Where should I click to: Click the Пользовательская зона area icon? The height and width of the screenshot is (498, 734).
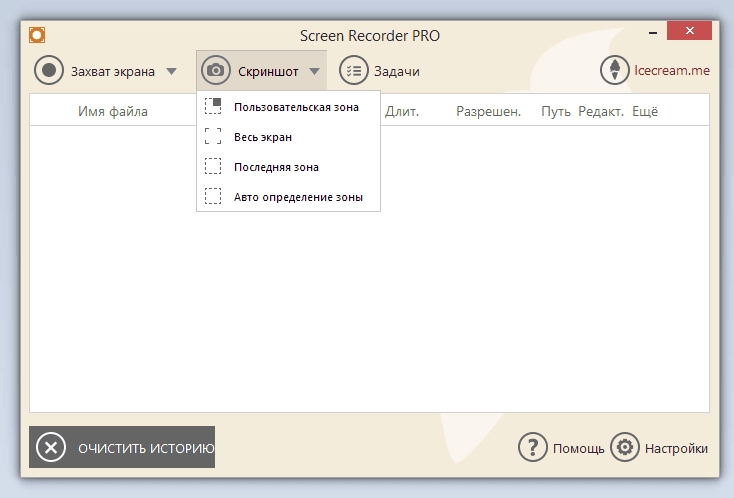pos(213,106)
